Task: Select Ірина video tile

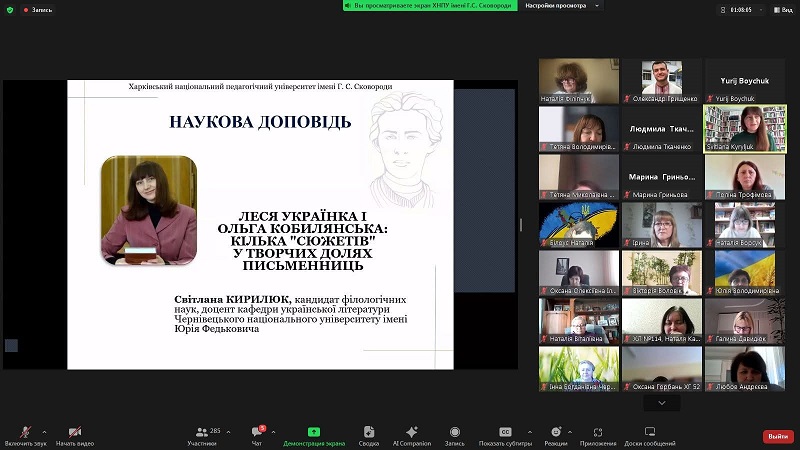Action: tap(662, 224)
